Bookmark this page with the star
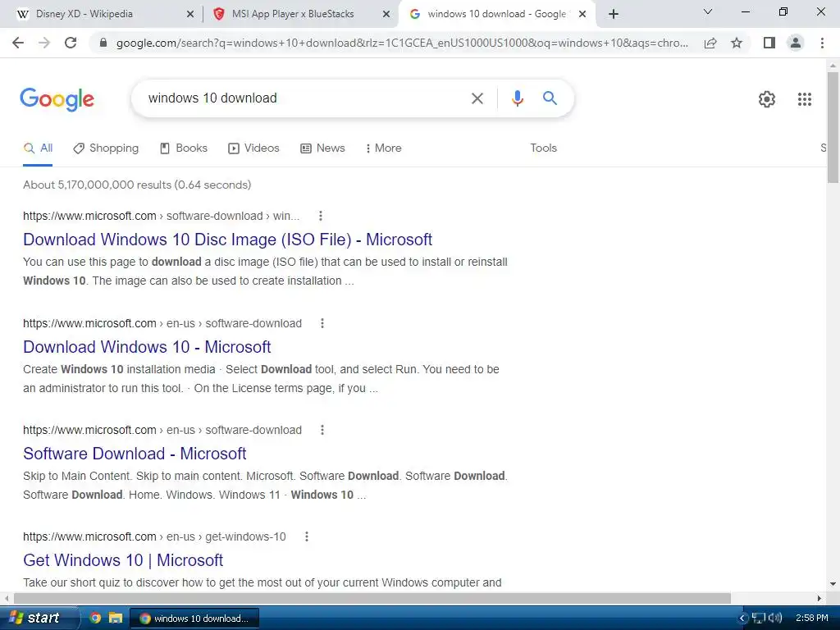Screen dimensions: 840x630 pyautogui.click(x=737, y=43)
